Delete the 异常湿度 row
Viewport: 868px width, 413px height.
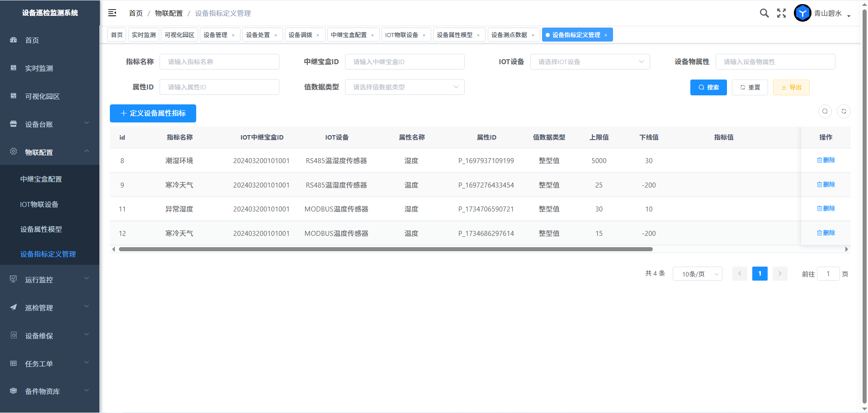[826, 209]
